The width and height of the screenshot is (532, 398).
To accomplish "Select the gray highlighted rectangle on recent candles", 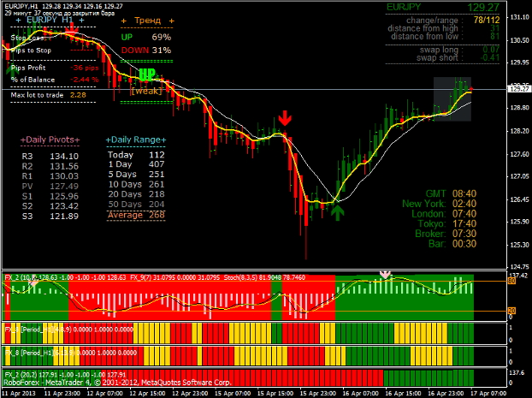I will click(452, 98).
